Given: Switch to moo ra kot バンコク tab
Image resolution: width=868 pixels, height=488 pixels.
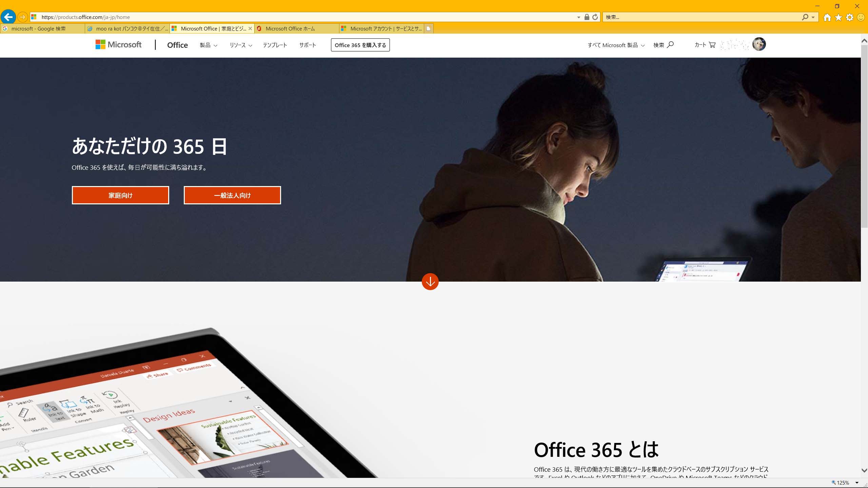Looking at the screenshot, I should coord(127,28).
